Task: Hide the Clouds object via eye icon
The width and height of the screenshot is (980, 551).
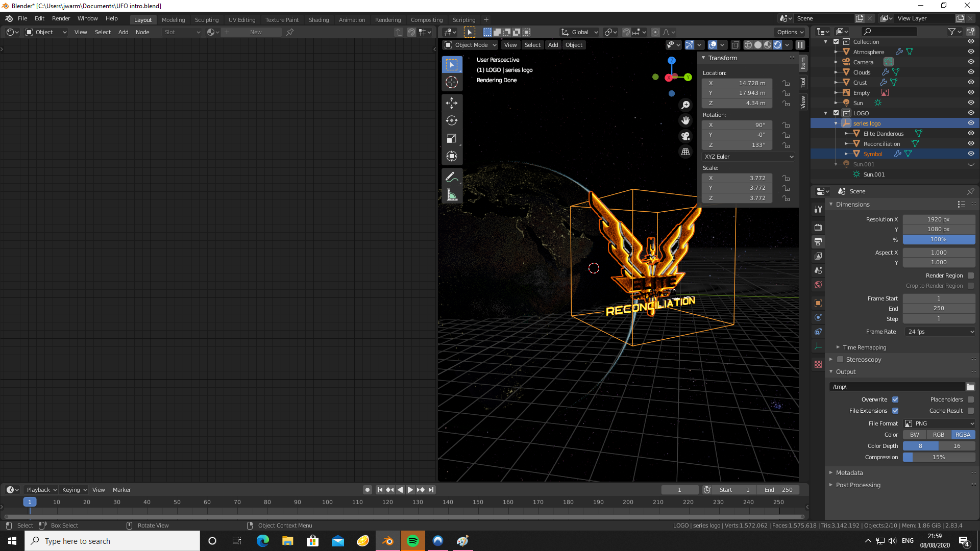Action: coord(971,72)
